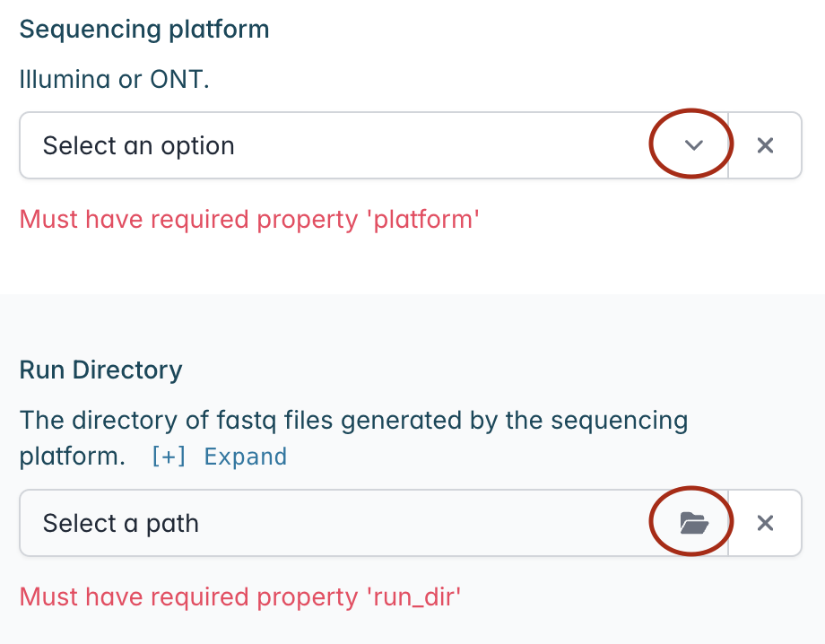Clear the Sequencing platform selection
This screenshot has width=825, height=644.
(765, 145)
